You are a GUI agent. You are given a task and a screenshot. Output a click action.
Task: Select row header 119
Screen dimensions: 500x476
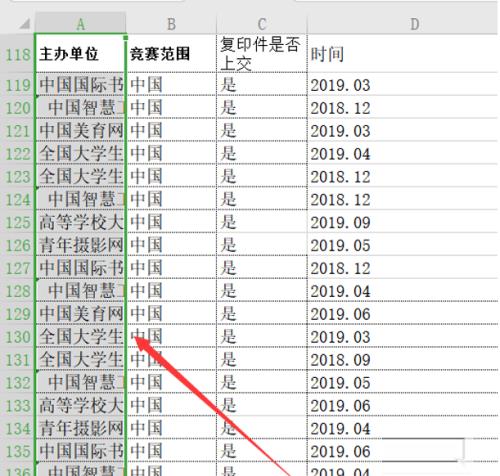tap(17, 85)
